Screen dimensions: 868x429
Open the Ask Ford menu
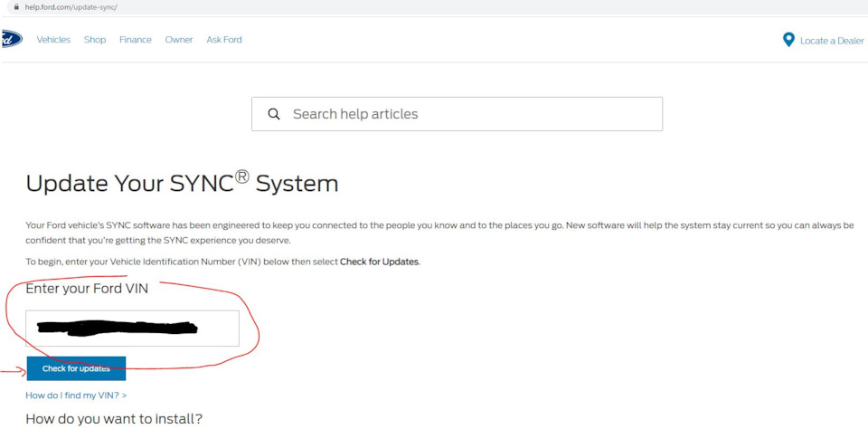[224, 40]
